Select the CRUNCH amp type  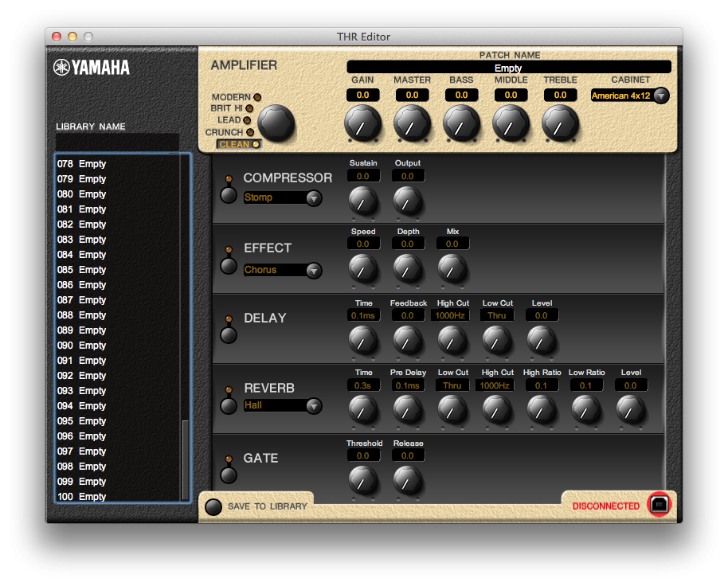pyautogui.click(x=230, y=132)
